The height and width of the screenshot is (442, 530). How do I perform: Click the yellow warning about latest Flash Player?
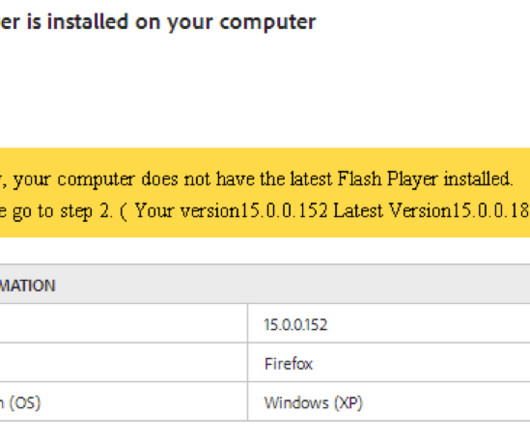[x=265, y=193]
